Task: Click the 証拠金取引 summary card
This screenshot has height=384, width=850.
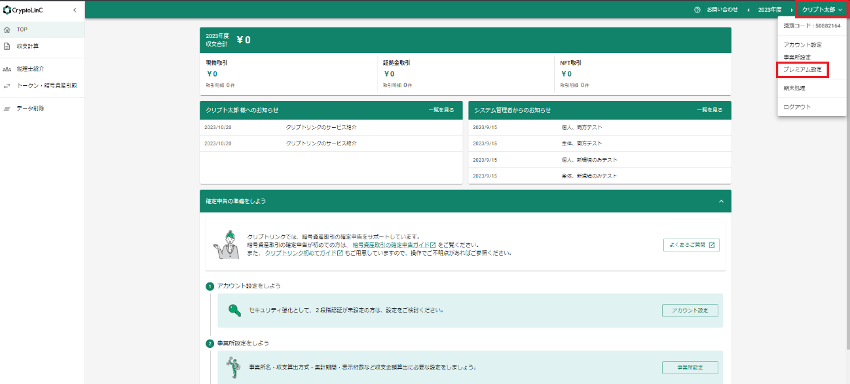Action: [x=465, y=74]
